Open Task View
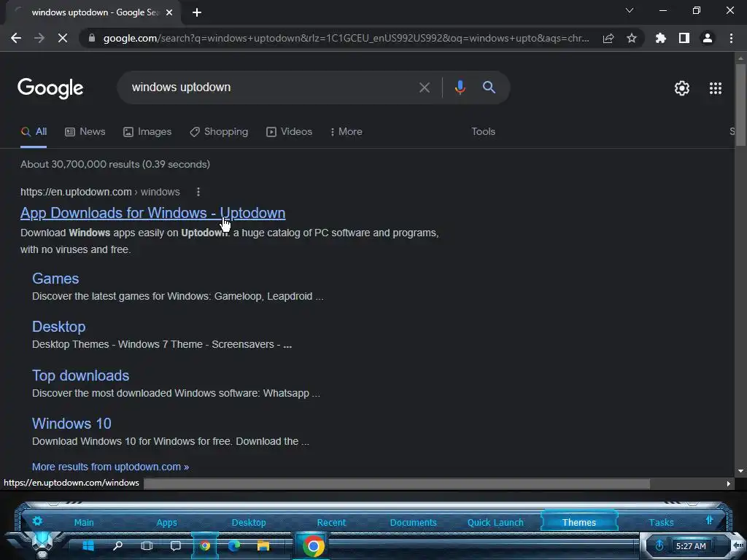This screenshot has width=747, height=560. (147, 545)
